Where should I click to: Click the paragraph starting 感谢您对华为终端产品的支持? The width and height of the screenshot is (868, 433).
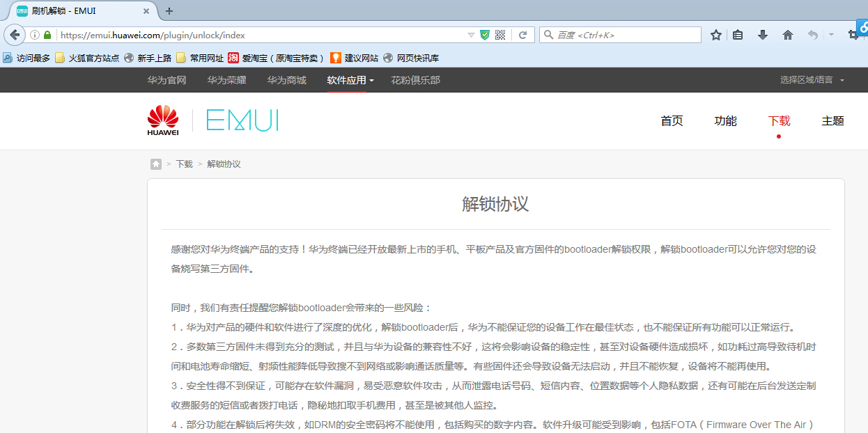pyautogui.click(x=493, y=259)
